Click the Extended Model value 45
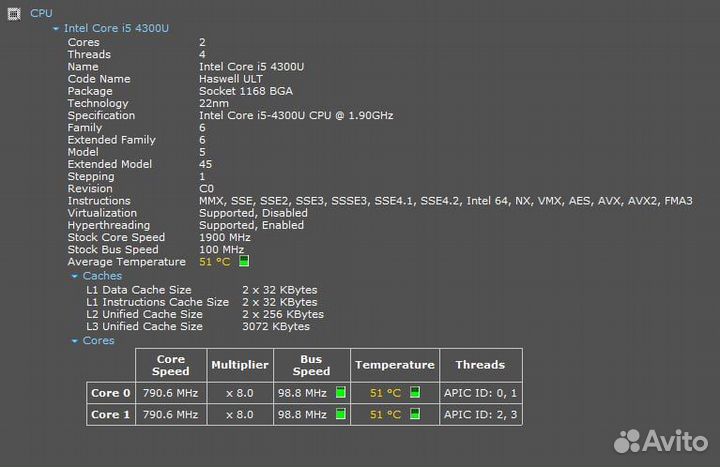 coord(206,164)
